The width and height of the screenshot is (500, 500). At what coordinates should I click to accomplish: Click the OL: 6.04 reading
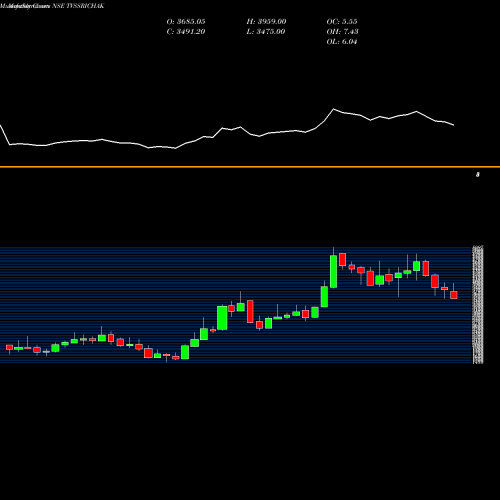[342, 42]
